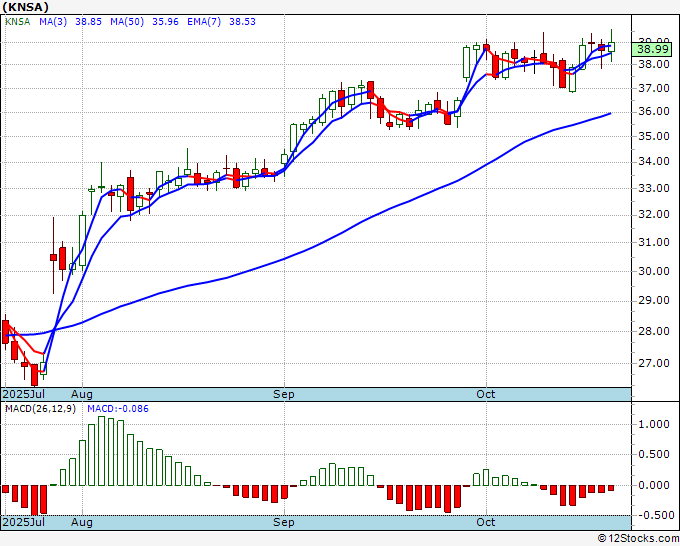The width and height of the screenshot is (680, 546).
Task: Click the 37.00 price axis label
Action: coord(654,88)
